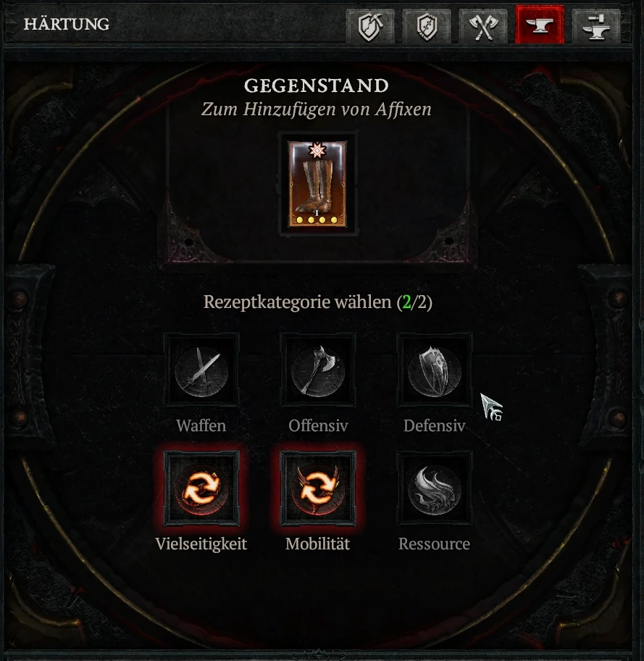Choose the Offensiv axe icon
This screenshot has height=661, width=644.
click(x=318, y=370)
